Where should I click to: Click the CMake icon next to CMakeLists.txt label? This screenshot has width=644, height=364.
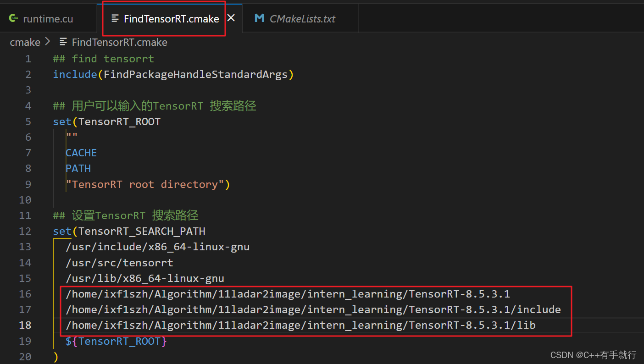click(x=259, y=18)
